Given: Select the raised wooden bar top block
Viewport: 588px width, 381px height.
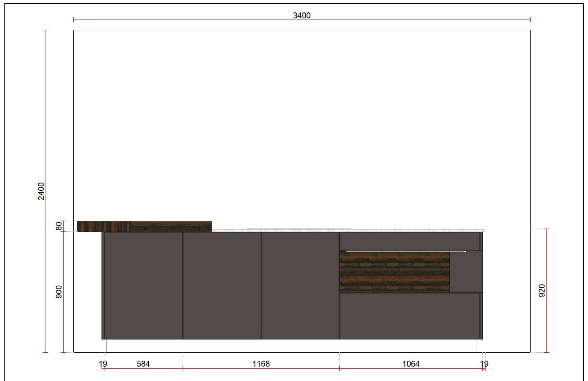Looking at the screenshot, I should (144, 226).
